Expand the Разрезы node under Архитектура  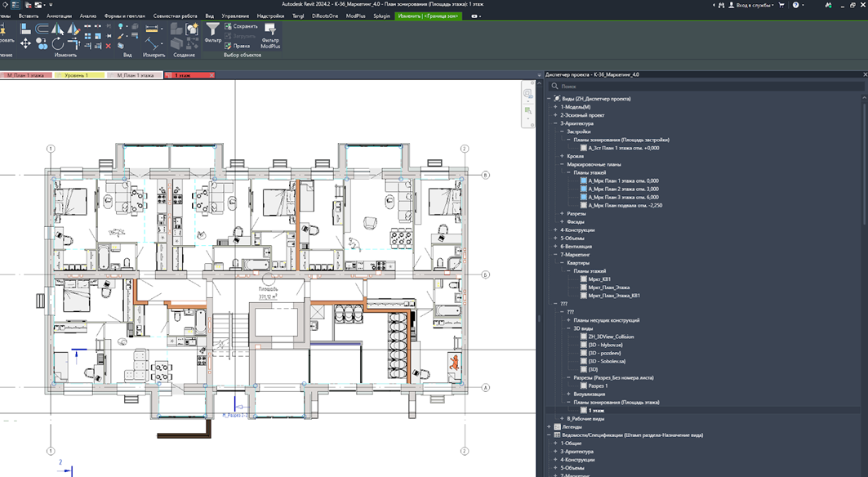[x=562, y=213]
